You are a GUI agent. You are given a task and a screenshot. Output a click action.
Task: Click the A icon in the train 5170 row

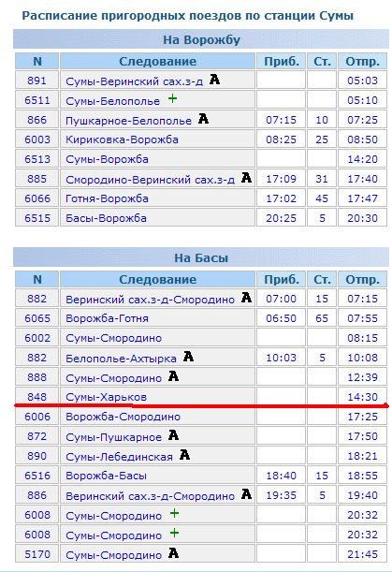[x=173, y=553]
